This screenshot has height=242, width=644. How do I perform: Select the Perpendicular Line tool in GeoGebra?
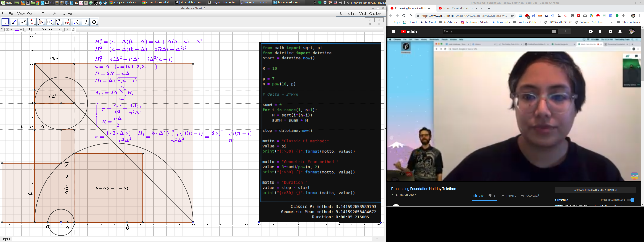click(32, 22)
